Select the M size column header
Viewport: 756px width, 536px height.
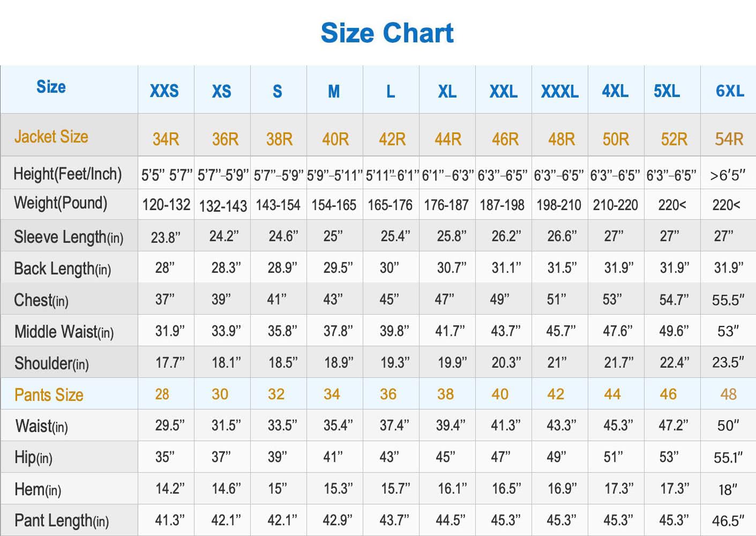click(334, 92)
